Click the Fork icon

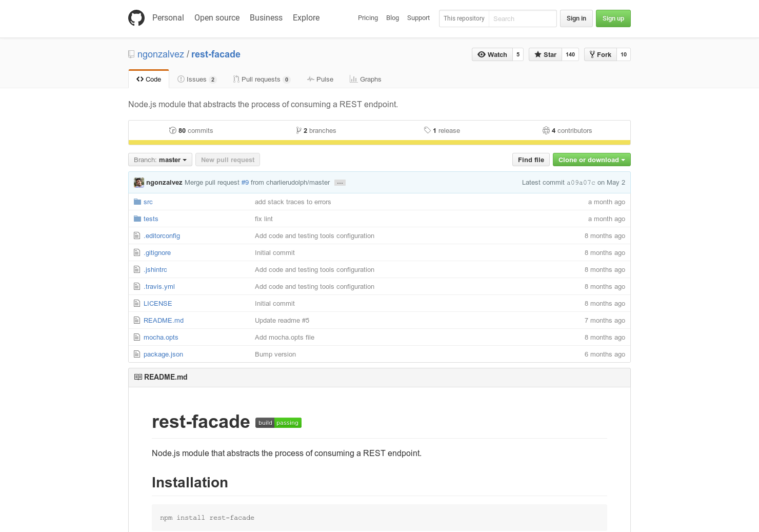[x=593, y=54]
